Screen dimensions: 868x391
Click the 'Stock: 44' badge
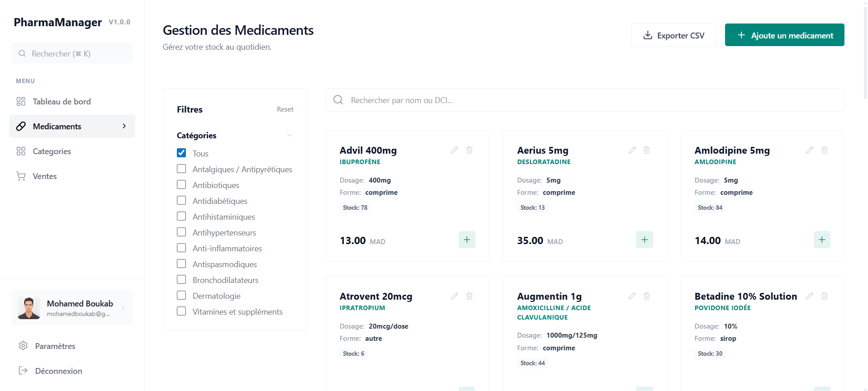click(532, 363)
